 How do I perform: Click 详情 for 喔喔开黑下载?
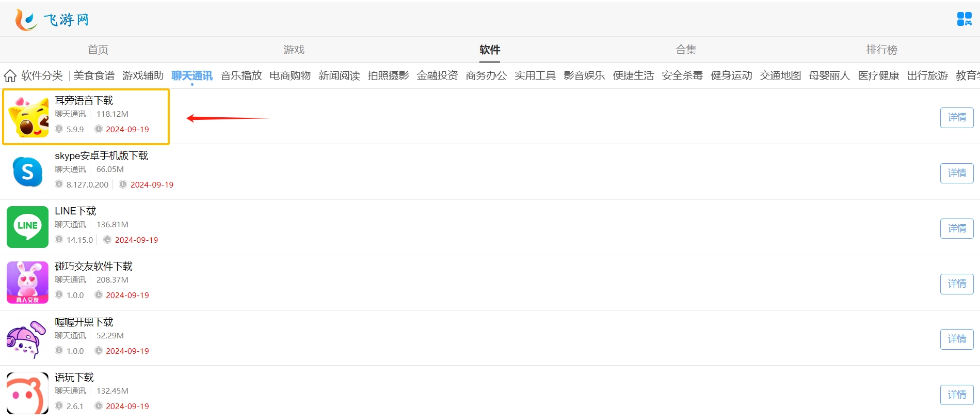(x=957, y=339)
